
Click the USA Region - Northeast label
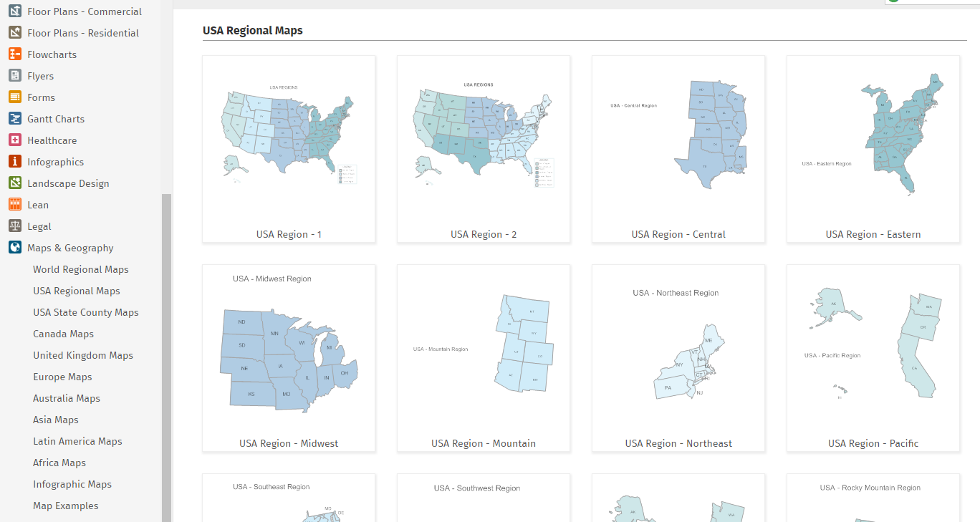tap(678, 443)
